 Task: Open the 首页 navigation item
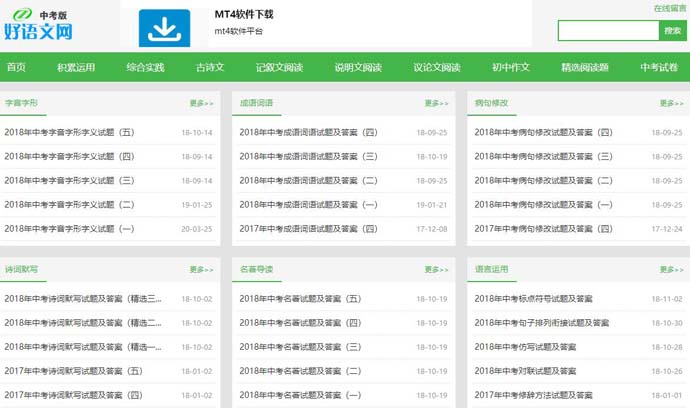[x=17, y=68]
